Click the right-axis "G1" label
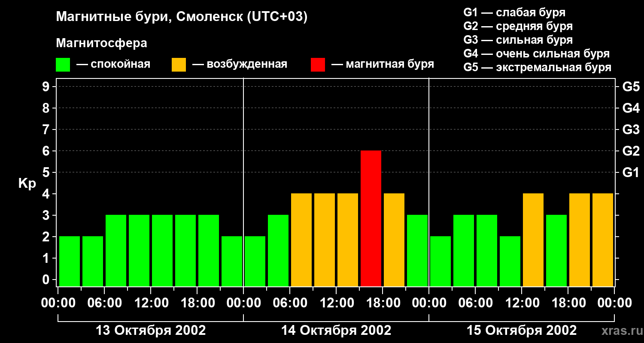Viewport: 644px width, 343px height. (631, 172)
